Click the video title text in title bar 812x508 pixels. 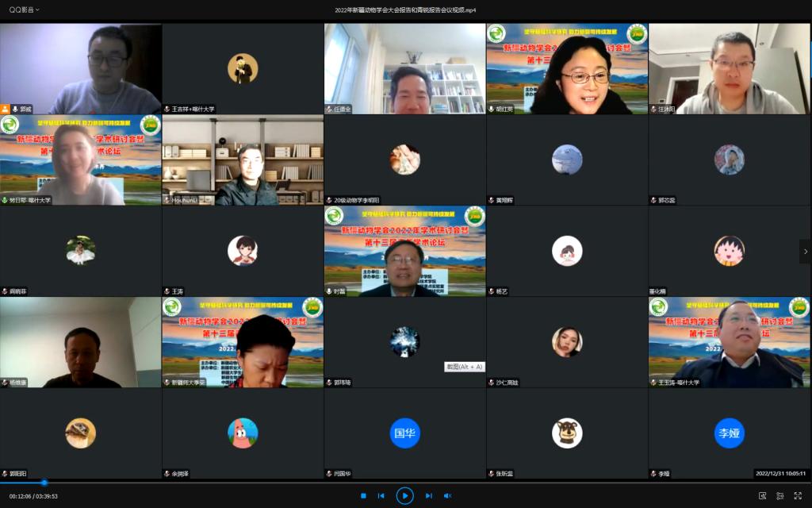tap(405, 10)
